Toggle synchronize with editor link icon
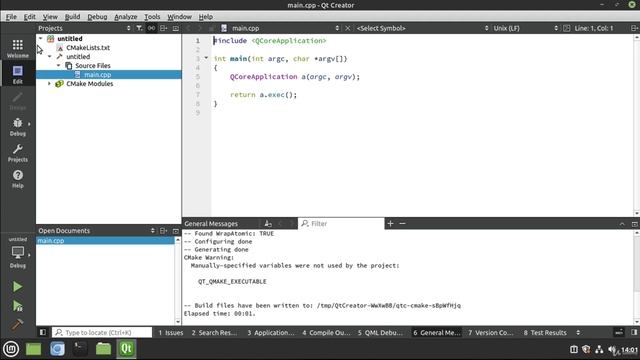Viewport: 640px width, 360px height. 151,28
